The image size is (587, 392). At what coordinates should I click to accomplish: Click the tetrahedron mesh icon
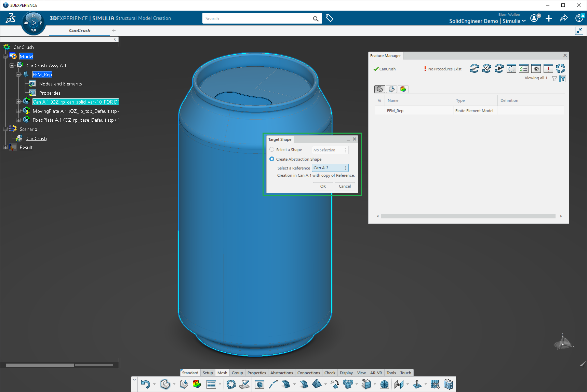click(317, 384)
